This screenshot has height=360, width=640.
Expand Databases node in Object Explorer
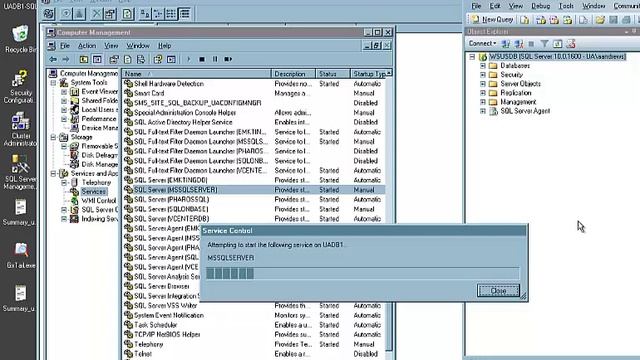click(483, 66)
